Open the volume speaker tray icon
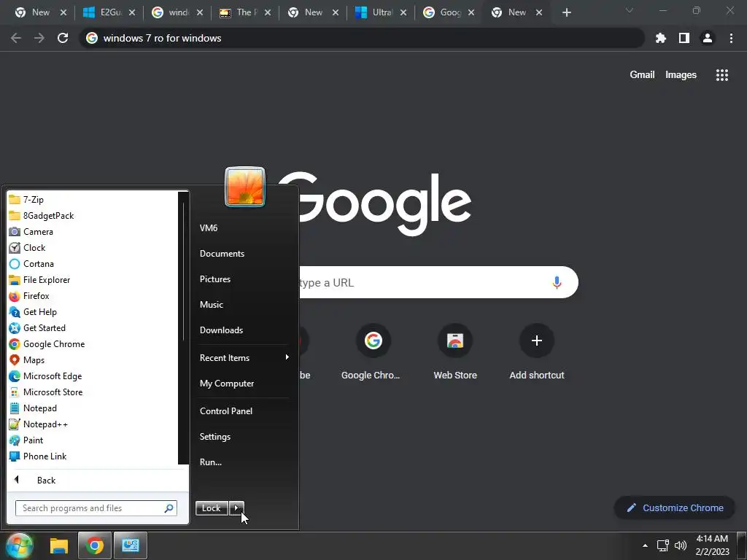 pos(681,545)
